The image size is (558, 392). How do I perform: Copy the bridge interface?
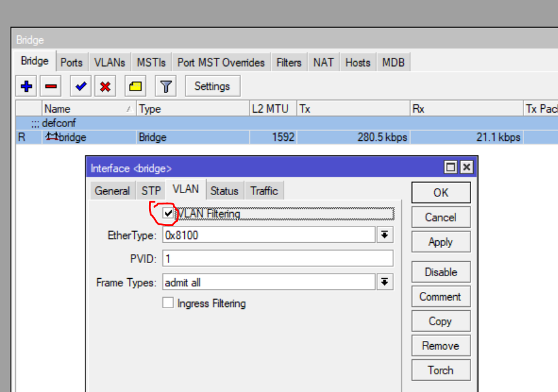click(x=440, y=321)
